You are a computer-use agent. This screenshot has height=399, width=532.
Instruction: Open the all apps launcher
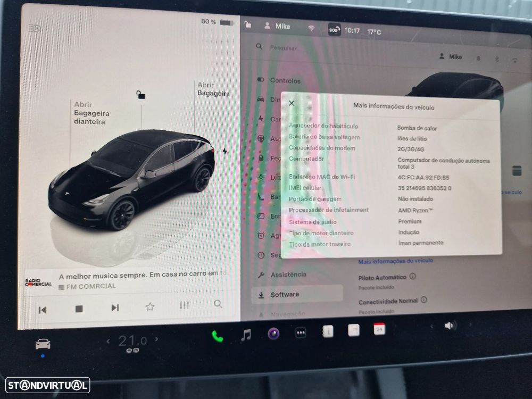pyautogui.click(x=301, y=332)
